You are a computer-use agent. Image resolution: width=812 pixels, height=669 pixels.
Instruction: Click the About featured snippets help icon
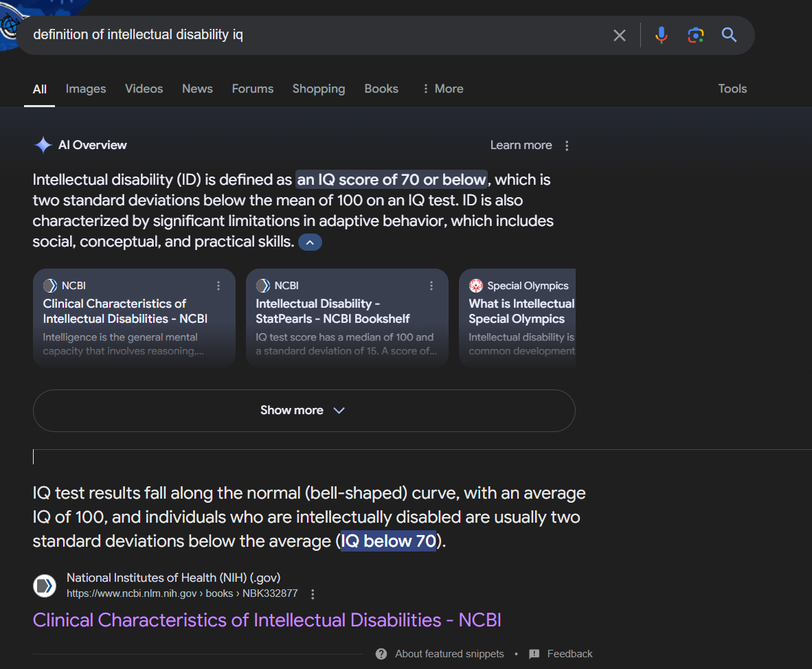tap(381, 654)
